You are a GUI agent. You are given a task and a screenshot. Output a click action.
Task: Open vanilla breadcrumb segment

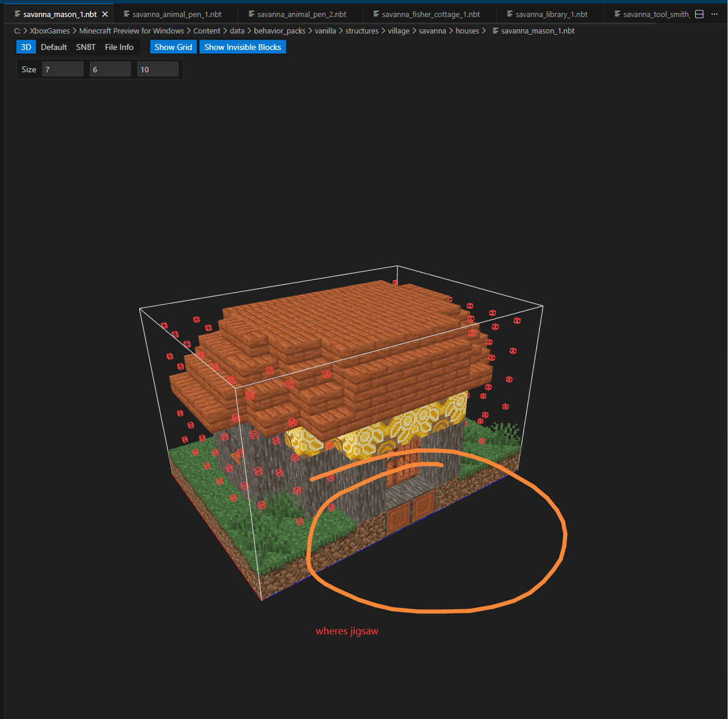coord(325,31)
